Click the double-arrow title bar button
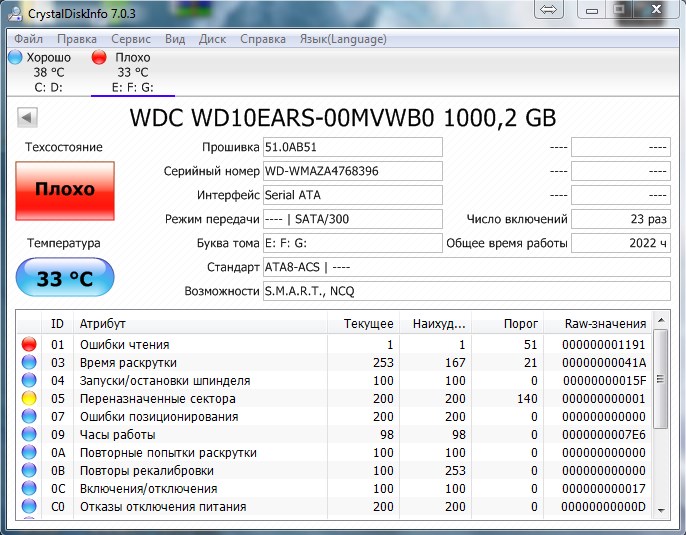The width and height of the screenshot is (686, 535). pyautogui.click(x=549, y=10)
